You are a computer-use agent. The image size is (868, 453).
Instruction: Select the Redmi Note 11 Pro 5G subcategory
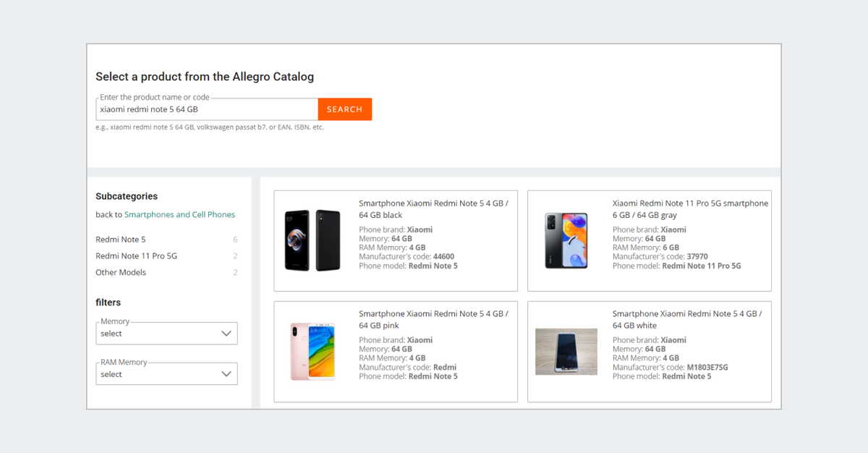pos(136,256)
